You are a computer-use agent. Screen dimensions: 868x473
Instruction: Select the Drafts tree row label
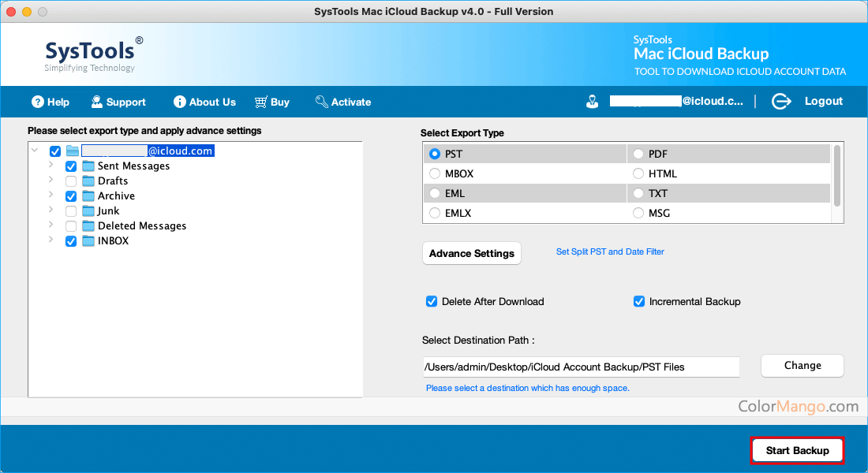pos(113,181)
